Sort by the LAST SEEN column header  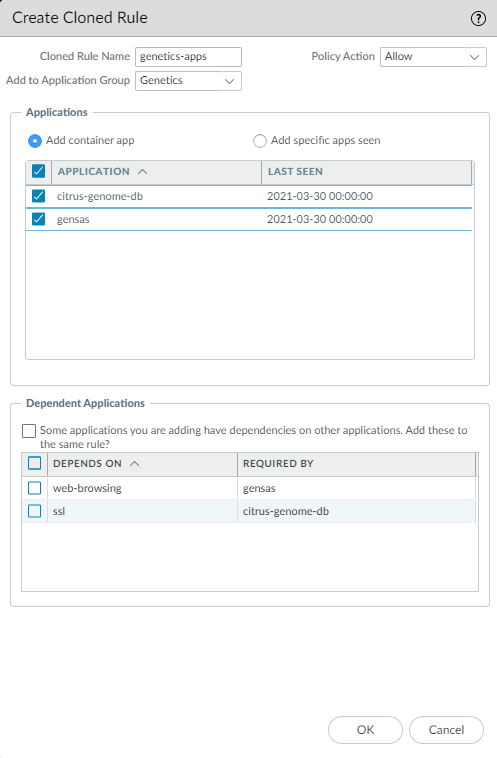[x=366, y=172]
